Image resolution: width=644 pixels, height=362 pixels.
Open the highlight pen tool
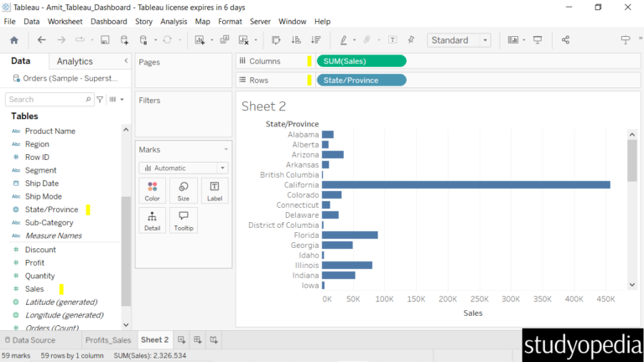click(x=343, y=40)
